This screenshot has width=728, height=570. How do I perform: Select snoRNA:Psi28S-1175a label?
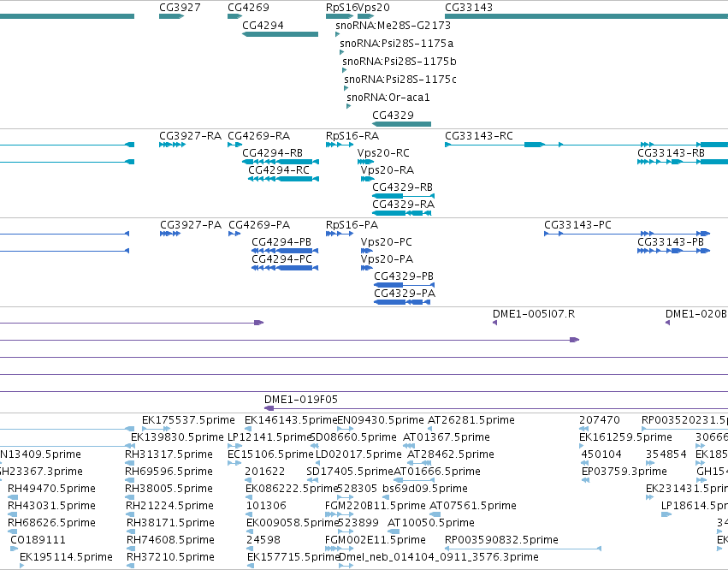click(x=396, y=43)
